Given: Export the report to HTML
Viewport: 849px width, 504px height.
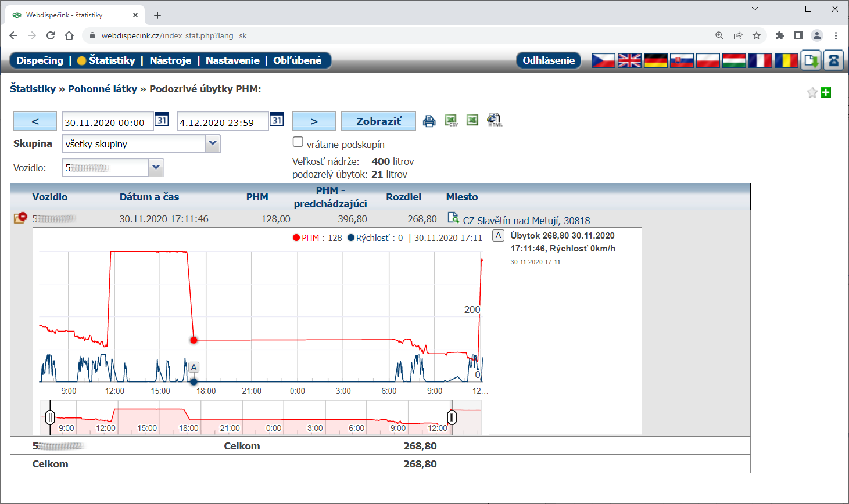Looking at the screenshot, I should click(495, 120).
